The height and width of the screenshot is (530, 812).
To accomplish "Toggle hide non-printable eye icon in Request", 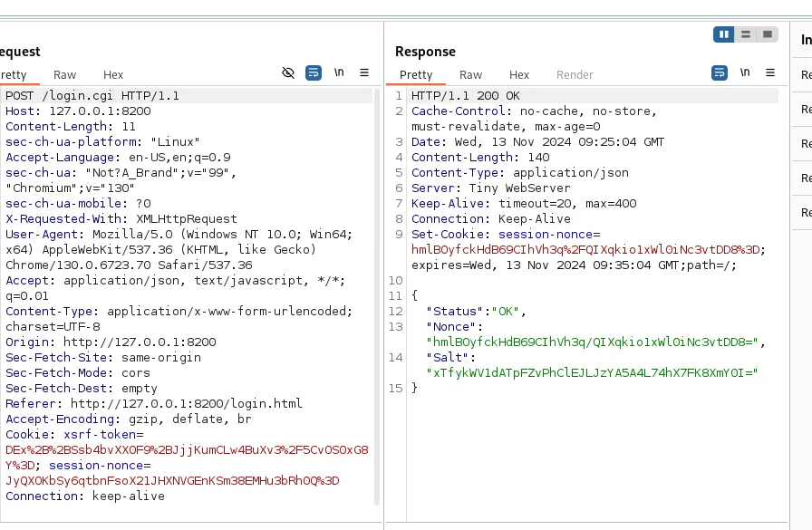I will pyautogui.click(x=288, y=73).
